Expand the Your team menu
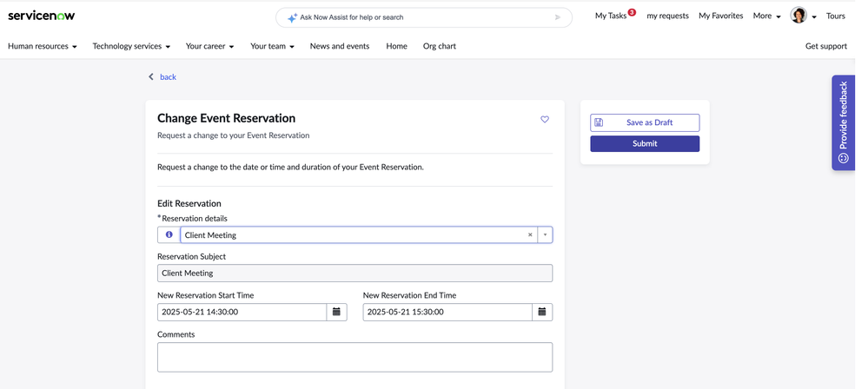 tap(272, 46)
